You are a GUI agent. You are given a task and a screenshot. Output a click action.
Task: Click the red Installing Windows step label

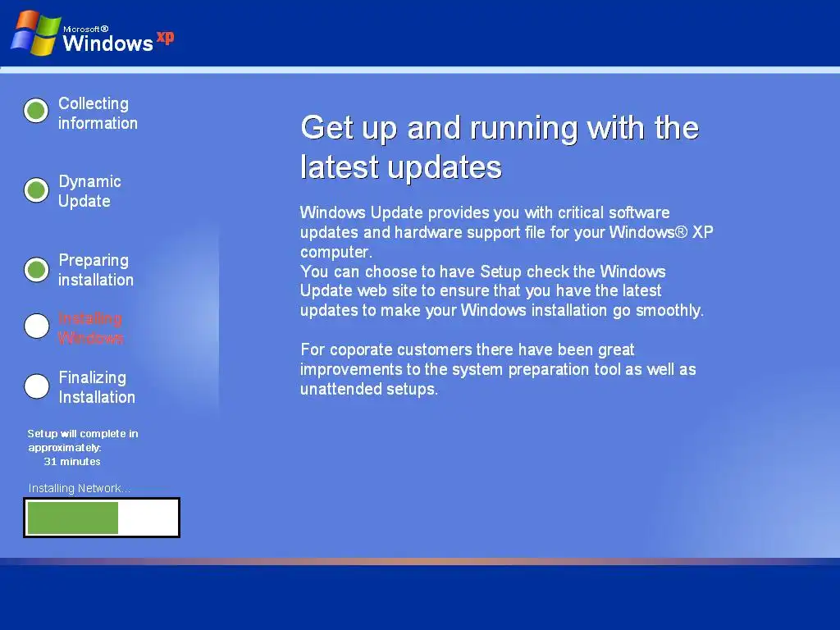(90, 328)
